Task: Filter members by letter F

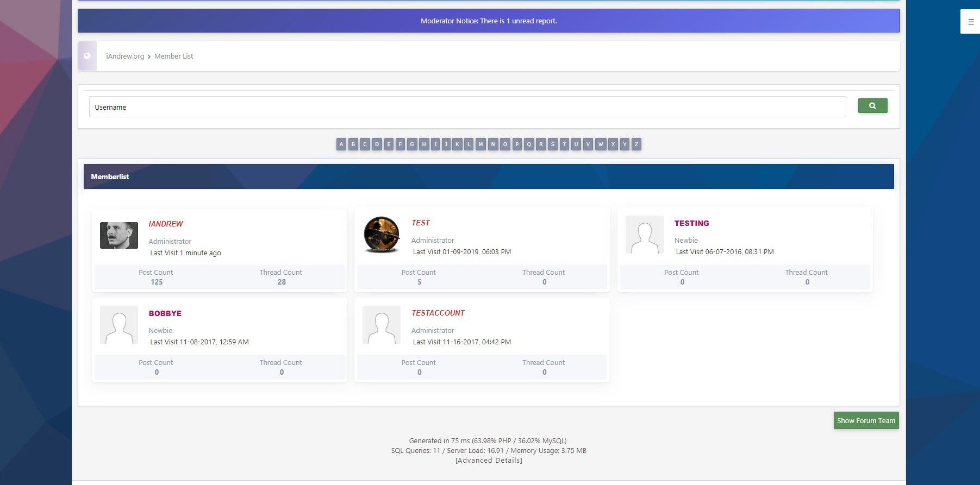Action: click(400, 144)
